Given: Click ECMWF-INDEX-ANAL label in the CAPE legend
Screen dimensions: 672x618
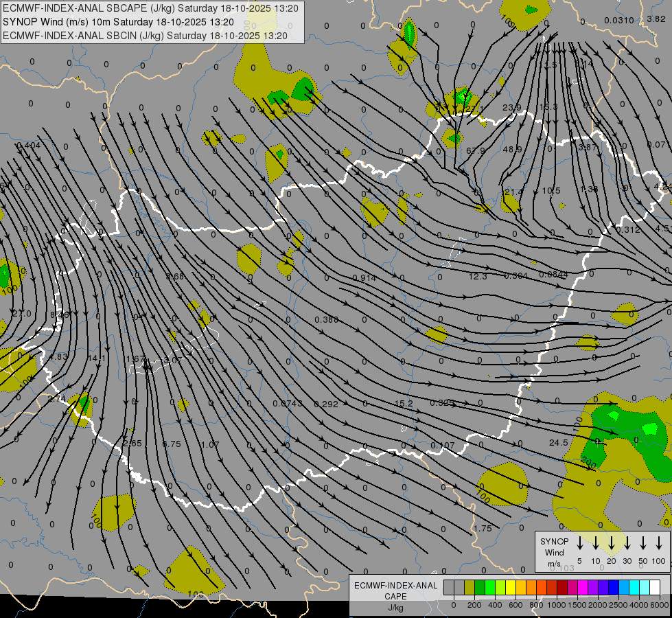Looking at the screenshot, I should 395,586.
